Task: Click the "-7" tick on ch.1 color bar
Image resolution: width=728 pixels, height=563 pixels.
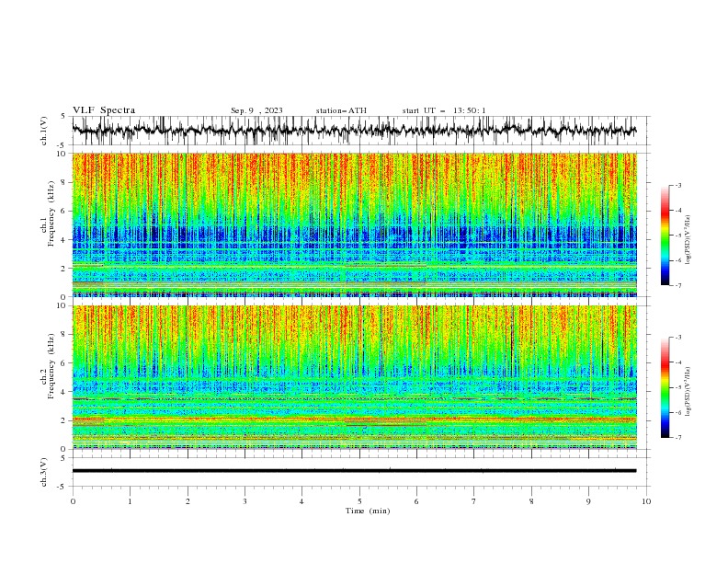Action: tap(678, 285)
